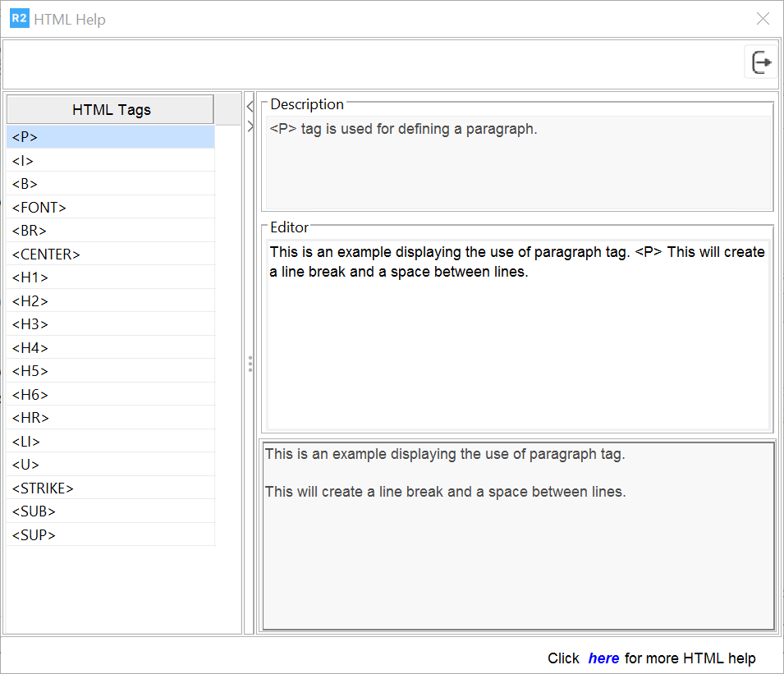
Task: Choose the <H1> heading tag
Action: tap(110, 277)
